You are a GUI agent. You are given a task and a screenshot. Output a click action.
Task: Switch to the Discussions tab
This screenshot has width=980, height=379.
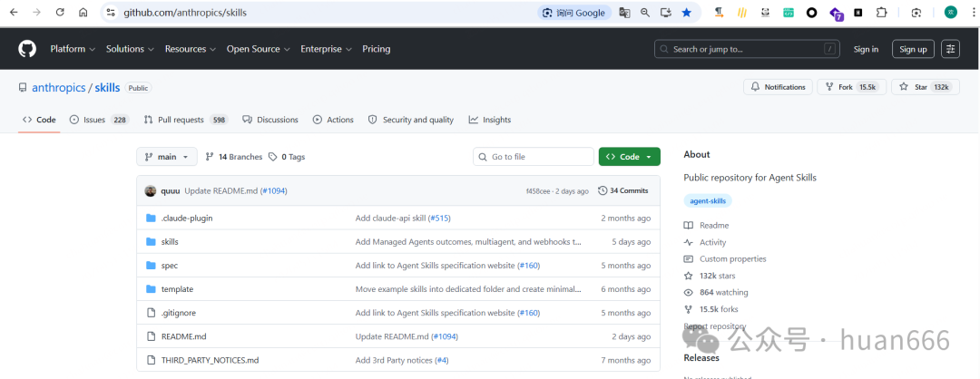(x=270, y=120)
